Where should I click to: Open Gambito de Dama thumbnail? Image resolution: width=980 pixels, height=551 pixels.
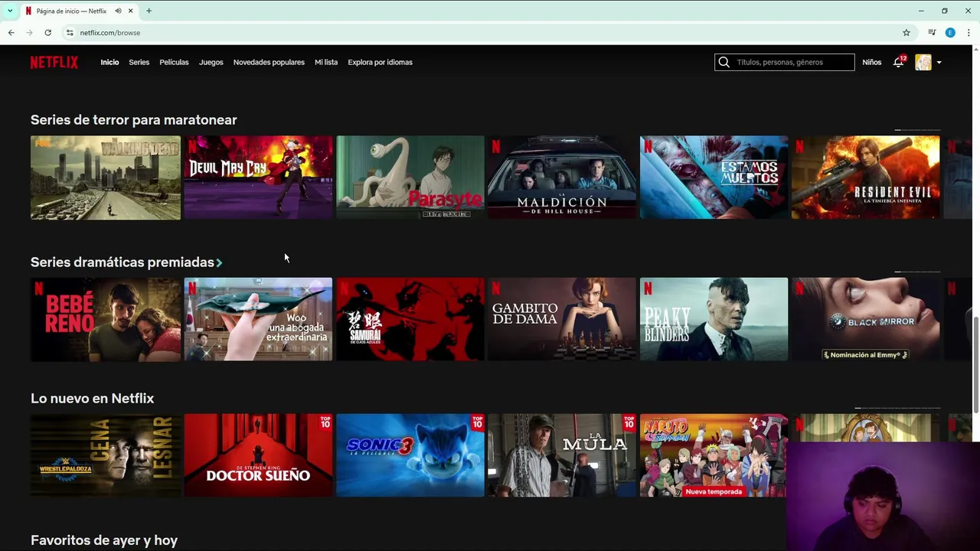(x=562, y=319)
